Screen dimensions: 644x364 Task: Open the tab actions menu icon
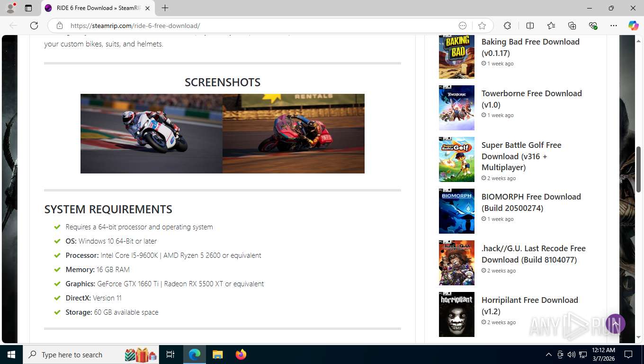coord(28,8)
